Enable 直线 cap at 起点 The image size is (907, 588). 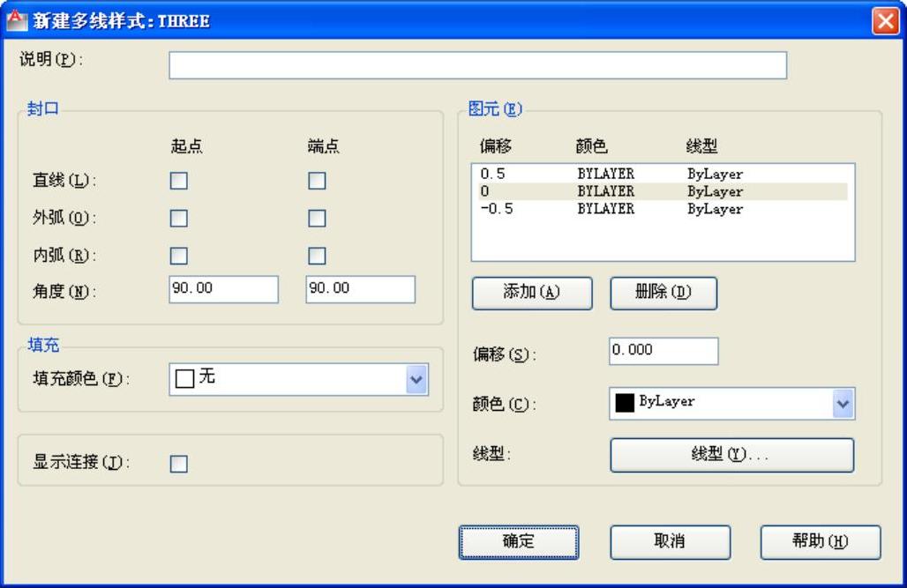pyautogui.click(x=179, y=181)
